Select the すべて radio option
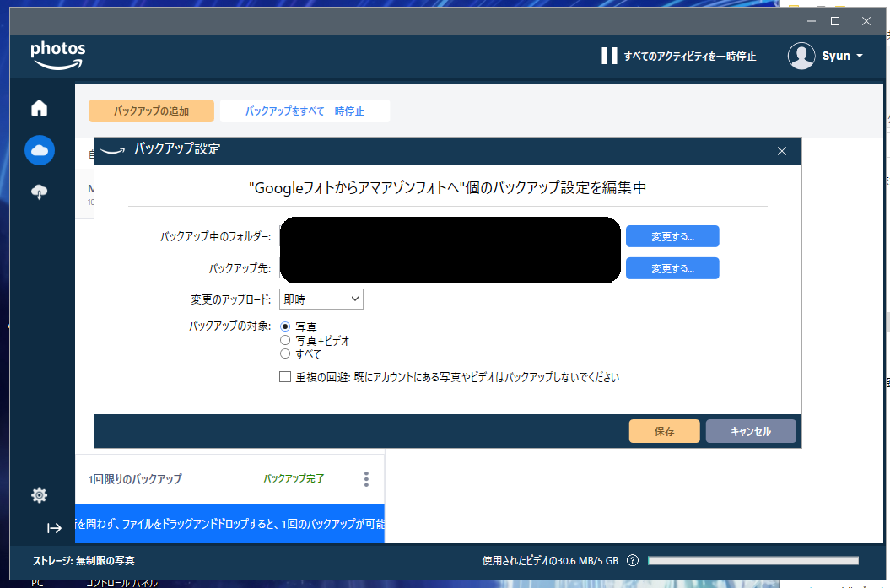This screenshot has width=890, height=588. pyautogui.click(x=285, y=354)
